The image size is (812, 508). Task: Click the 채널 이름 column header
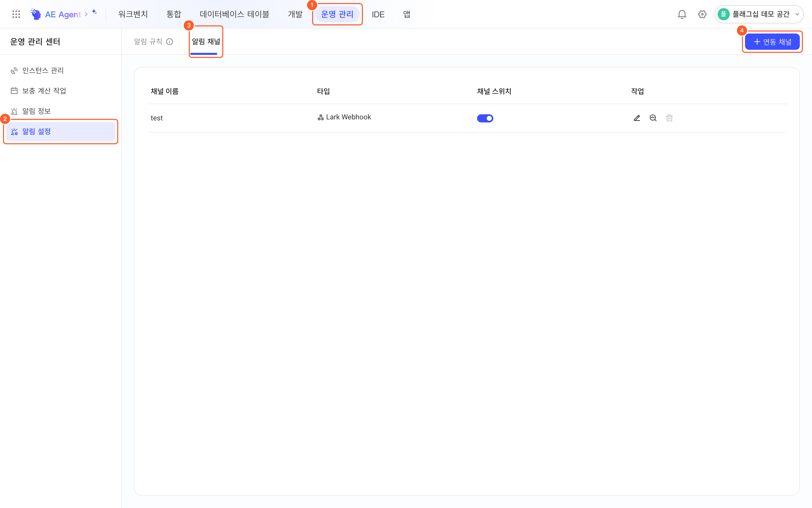tap(164, 91)
